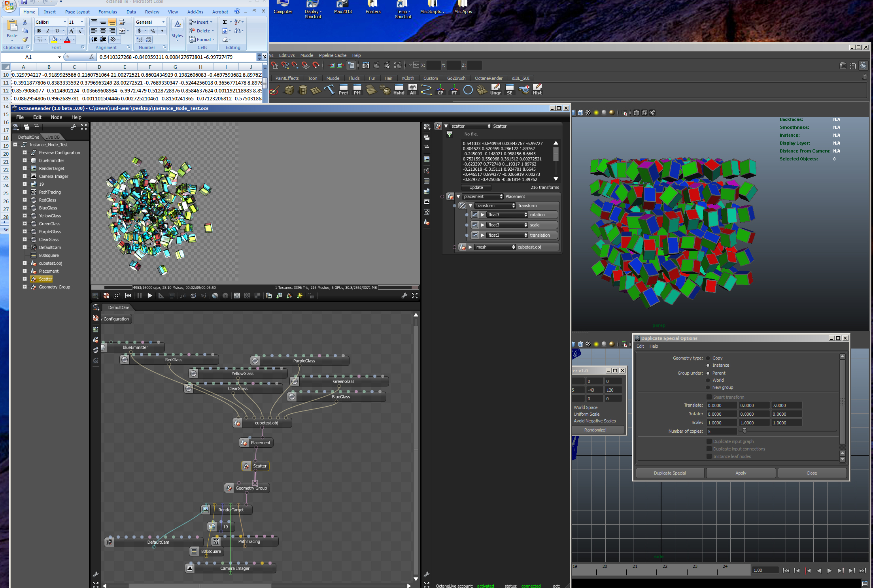Click the play render button in Octane viewport
This screenshot has height=588, width=873.
point(150,296)
